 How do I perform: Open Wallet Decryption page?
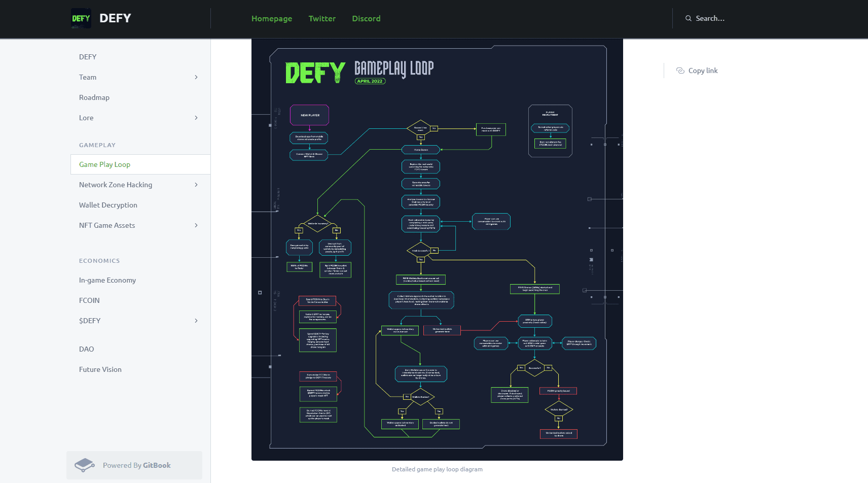pyautogui.click(x=140, y=205)
